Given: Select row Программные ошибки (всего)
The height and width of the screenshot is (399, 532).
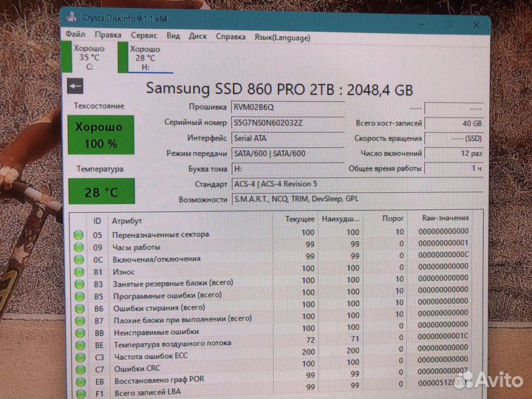Looking at the screenshot, I should tap(271, 293).
